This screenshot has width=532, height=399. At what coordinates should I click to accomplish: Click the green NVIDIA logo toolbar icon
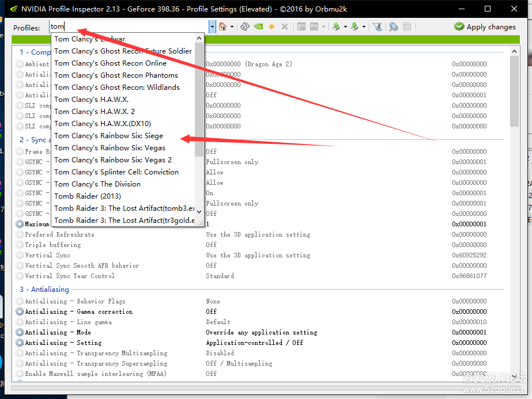click(x=259, y=27)
